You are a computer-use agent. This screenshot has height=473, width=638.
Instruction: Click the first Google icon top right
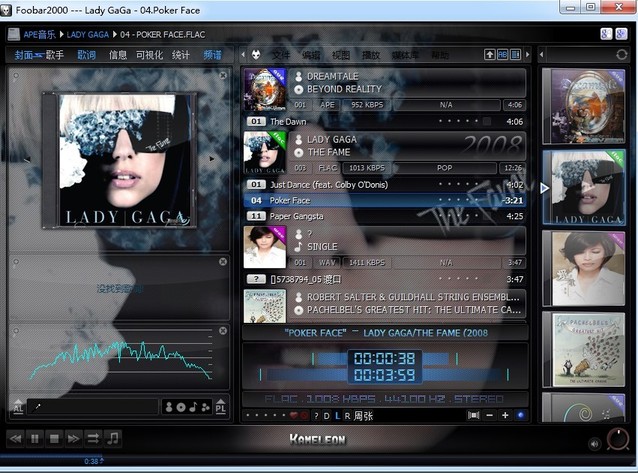(606, 34)
